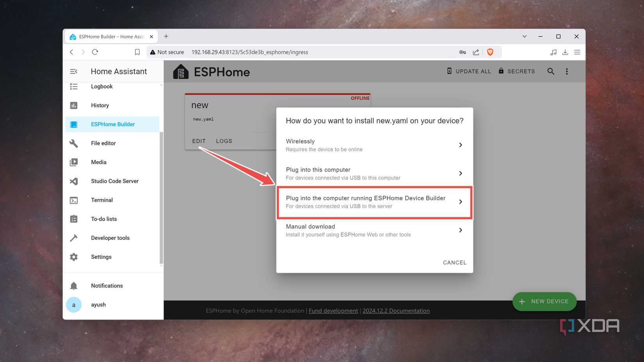Open the Fund development link
This screenshot has width=644, height=362.
[x=333, y=311]
